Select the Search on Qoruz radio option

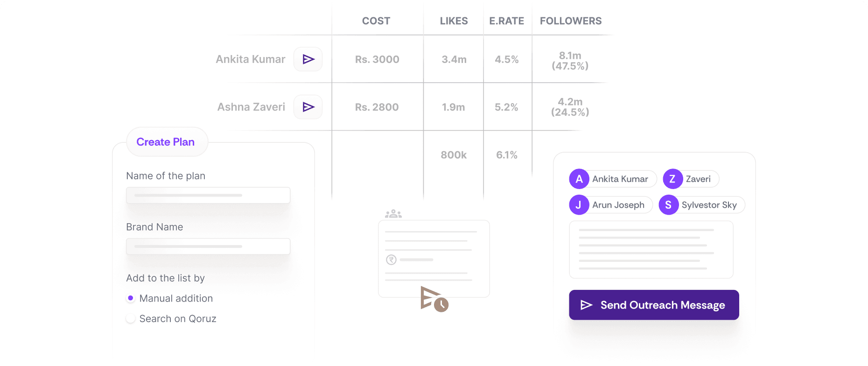[x=131, y=319]
